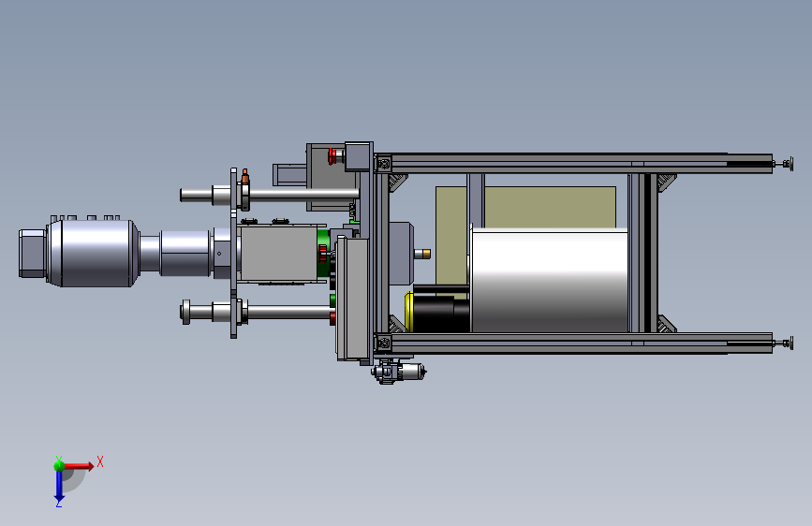
Task: Select the lower guide rod shaft
Action: click(289, 312)
